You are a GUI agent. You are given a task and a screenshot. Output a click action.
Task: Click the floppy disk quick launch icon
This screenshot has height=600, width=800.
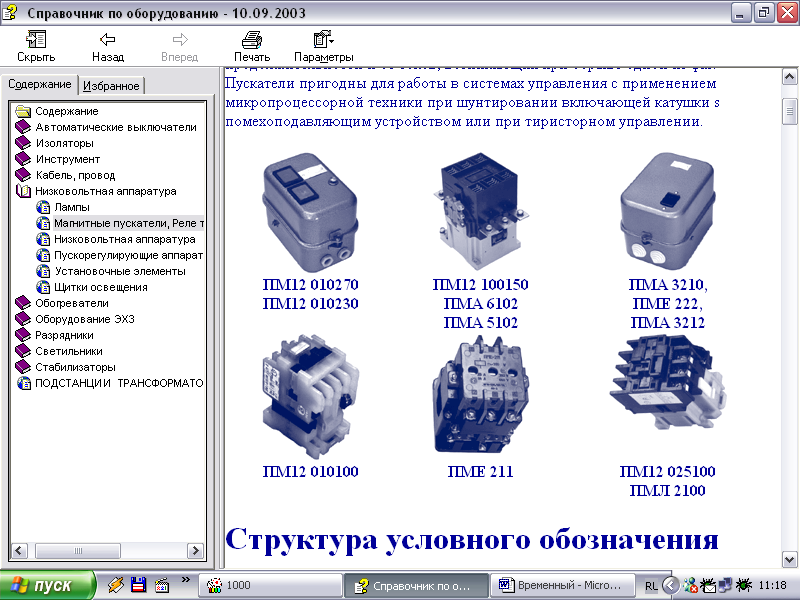(138, 585)
